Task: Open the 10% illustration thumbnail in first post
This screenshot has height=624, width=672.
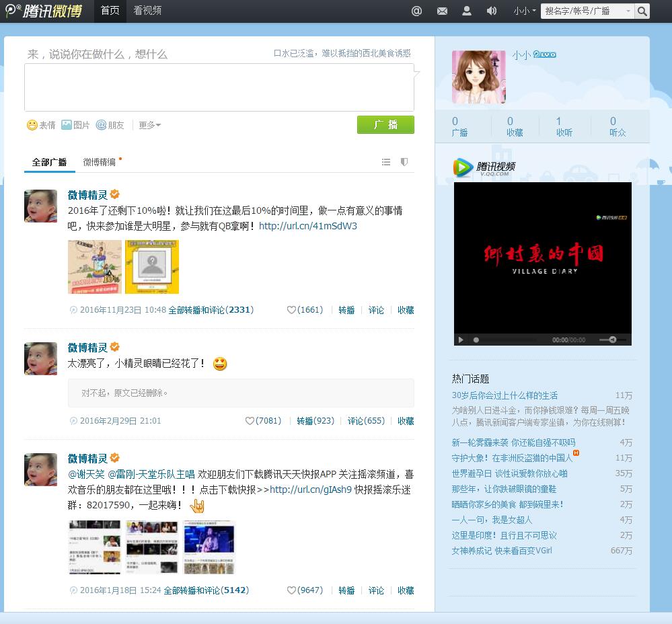Action: tap(95, 267)
